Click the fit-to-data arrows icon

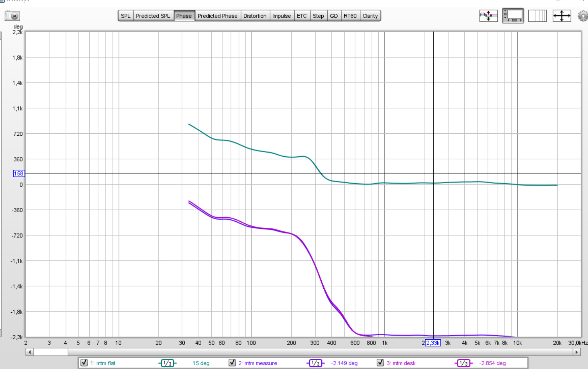562,16
